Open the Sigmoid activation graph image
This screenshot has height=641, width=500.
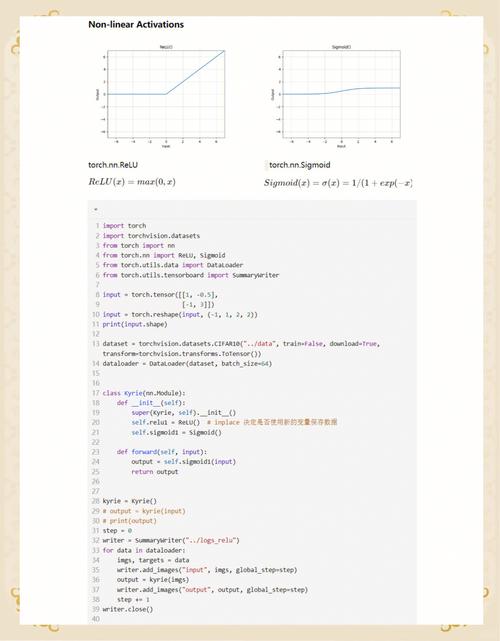pyautogui.click(x=335, y=96)
